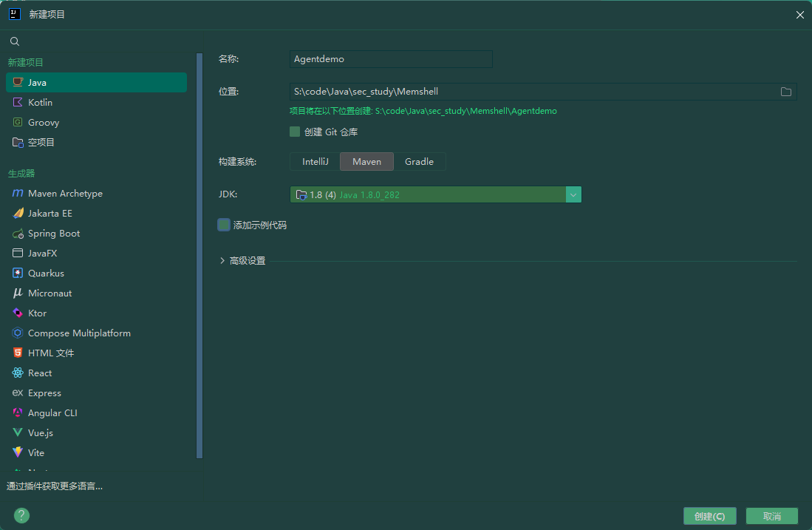
Task: Click the search magnifier icon
Action: tap(15, 41)
